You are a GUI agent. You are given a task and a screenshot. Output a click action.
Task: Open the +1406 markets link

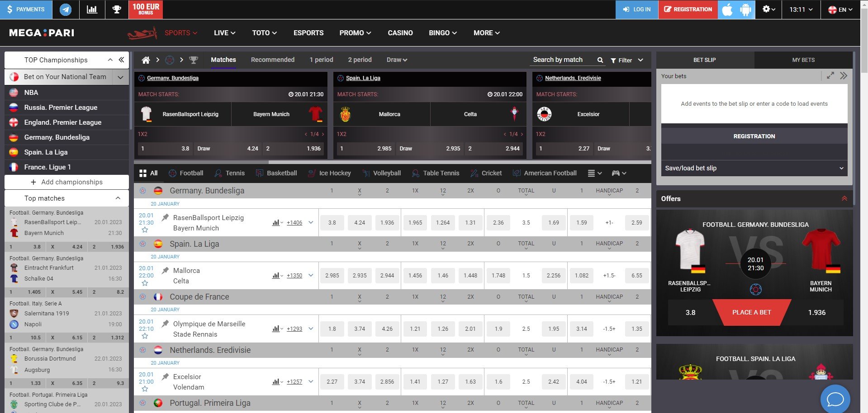[x=294, y=223]
